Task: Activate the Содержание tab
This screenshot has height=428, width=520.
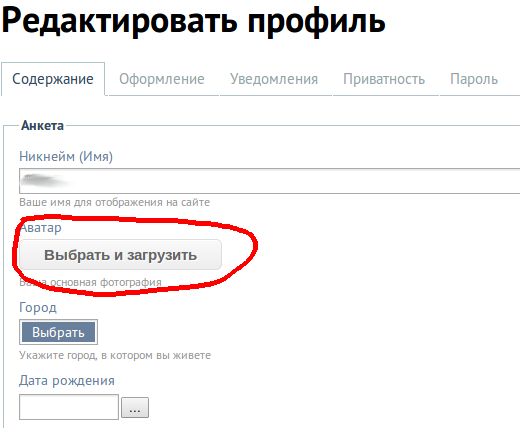Action: pyautogui.click(x=53, y=79)
